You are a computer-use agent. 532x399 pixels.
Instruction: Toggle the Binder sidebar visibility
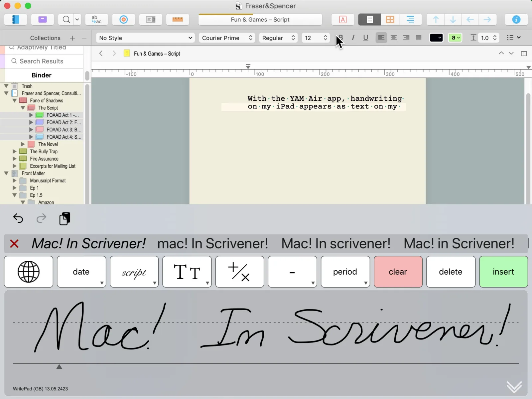[15, 19]
